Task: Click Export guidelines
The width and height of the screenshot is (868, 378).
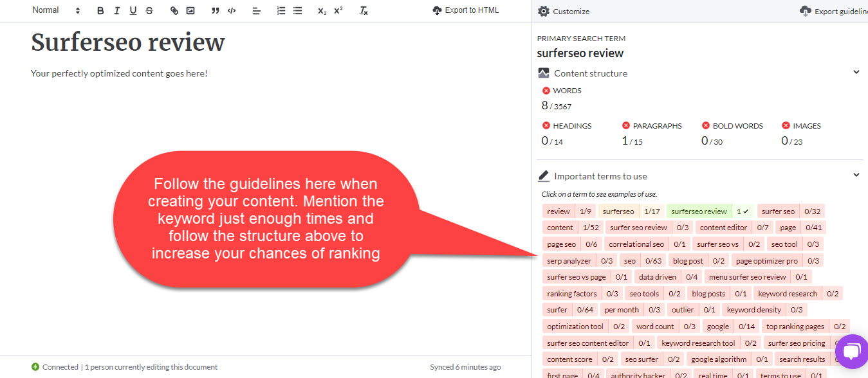Action: [x=834, y=11]
